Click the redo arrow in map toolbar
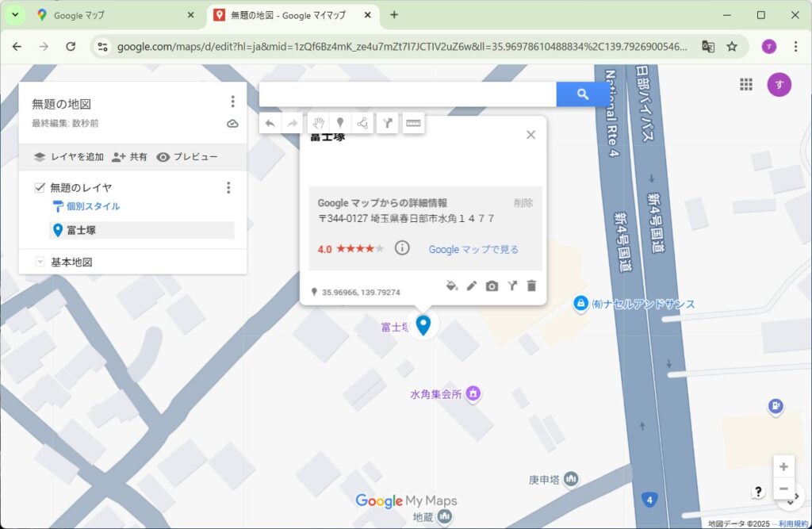 (293, 123)
